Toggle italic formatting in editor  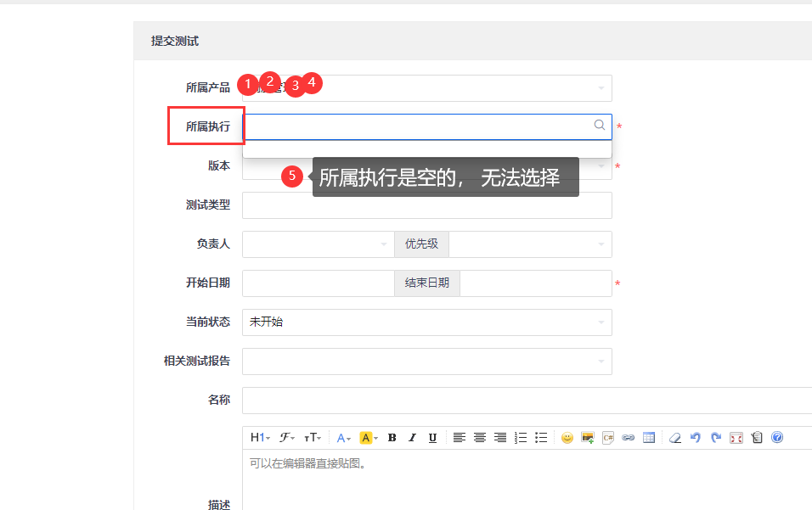(x=412, y=438)
